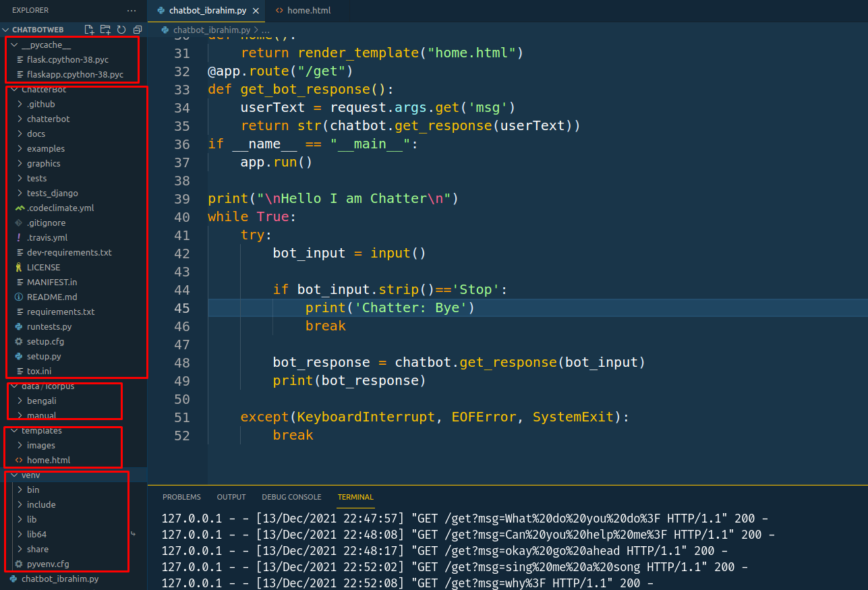Click line number 45 in the gutter
Viewport: 868px width, 590px height.
182,307
